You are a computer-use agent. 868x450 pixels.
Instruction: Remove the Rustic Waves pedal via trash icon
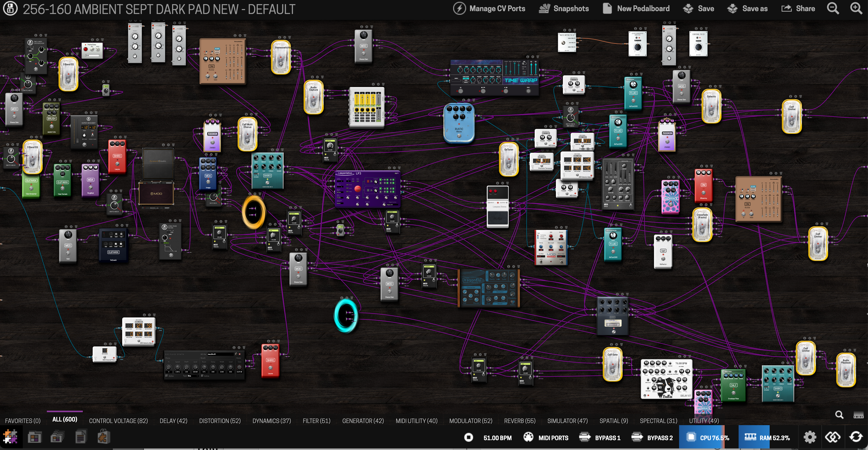(473, 100)
